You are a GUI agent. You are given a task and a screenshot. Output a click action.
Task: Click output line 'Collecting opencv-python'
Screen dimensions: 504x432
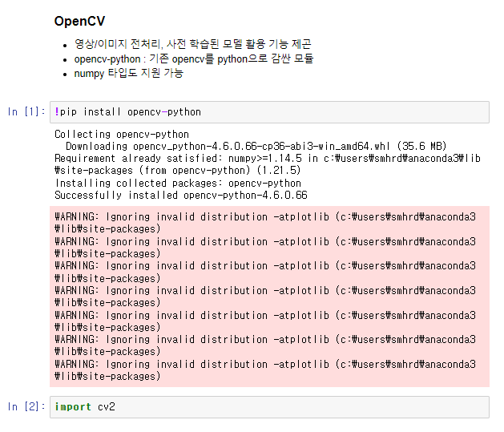(122, 135)
